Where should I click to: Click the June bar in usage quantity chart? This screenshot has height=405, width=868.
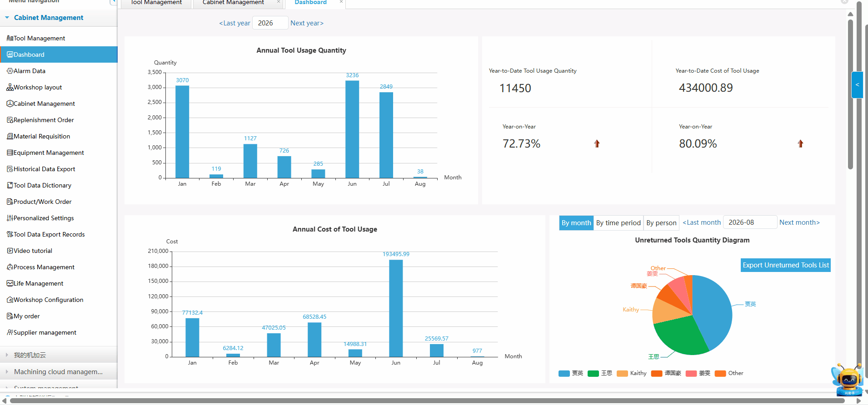[352, 129]
